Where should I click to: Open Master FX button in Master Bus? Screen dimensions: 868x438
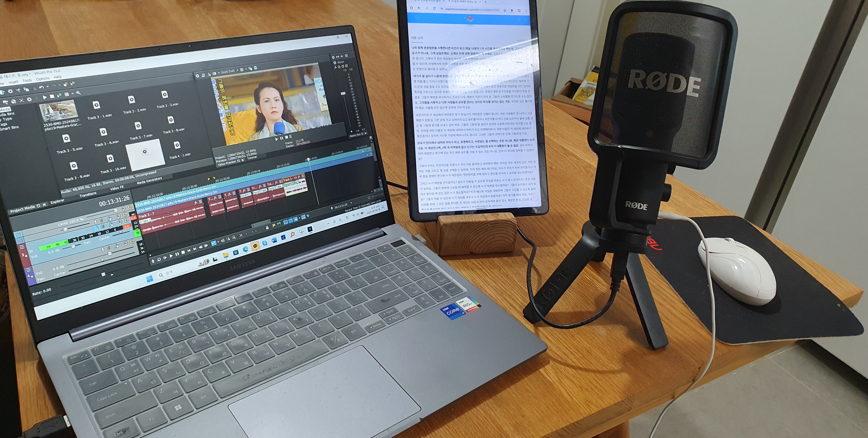[x=336, y=67]
